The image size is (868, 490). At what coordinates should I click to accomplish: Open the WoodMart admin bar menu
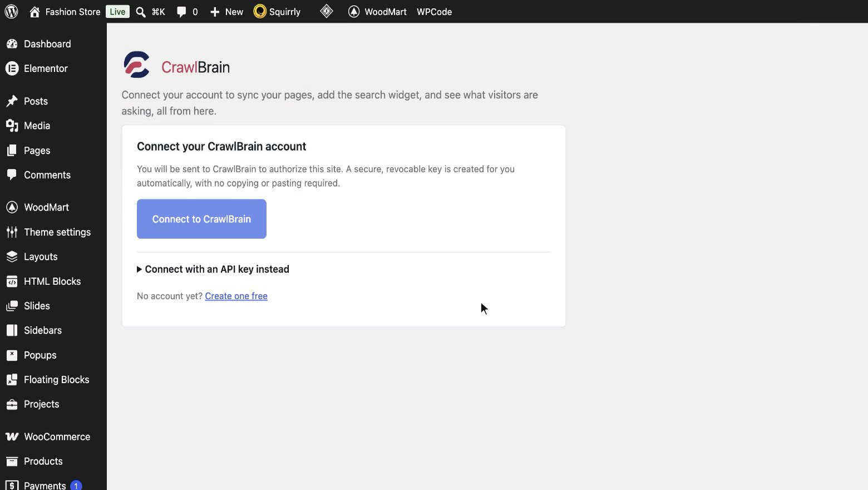tap(377, 12)
